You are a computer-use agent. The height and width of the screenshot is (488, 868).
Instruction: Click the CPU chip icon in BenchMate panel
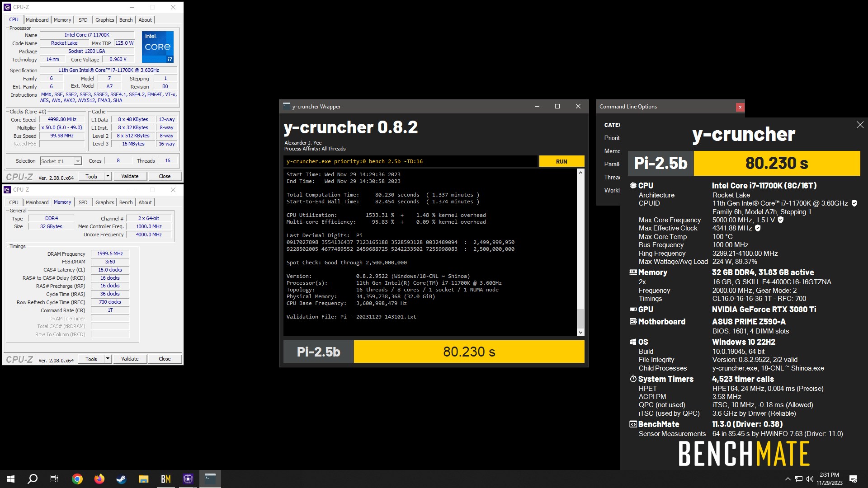coord(633,186)
